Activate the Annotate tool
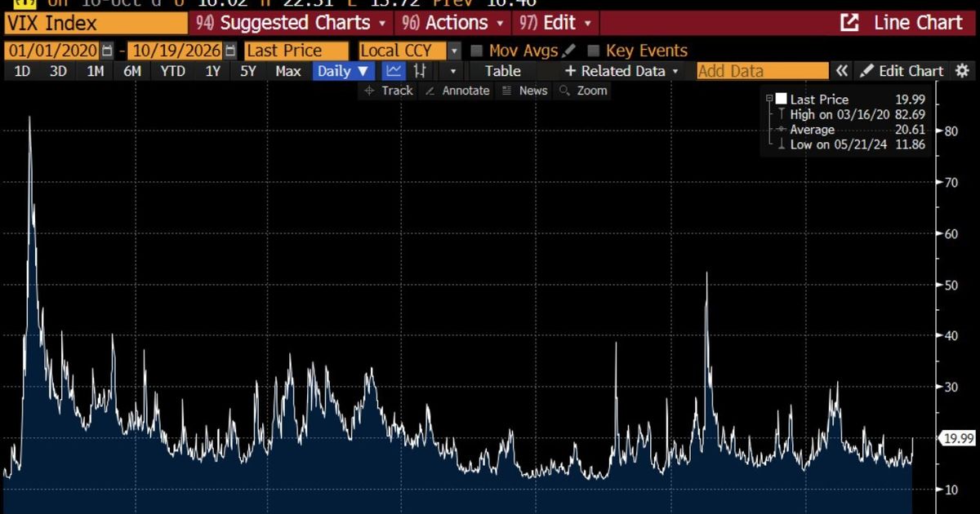 [457, 91]
